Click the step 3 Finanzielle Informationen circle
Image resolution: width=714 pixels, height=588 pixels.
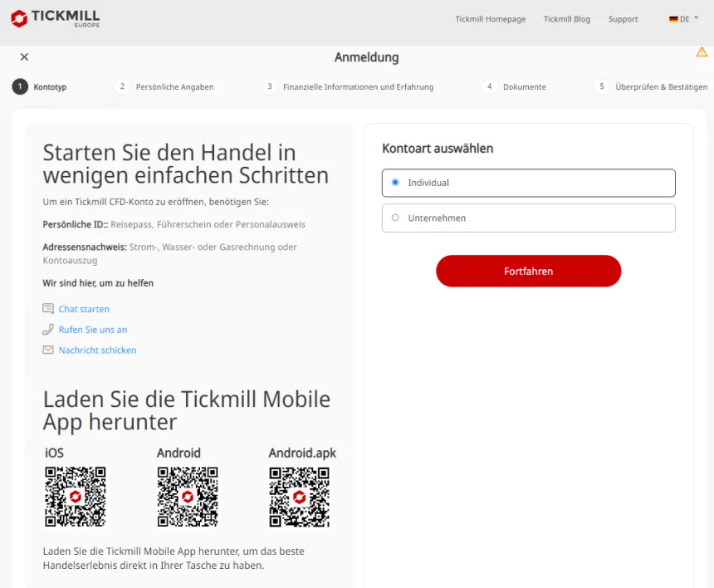pyautogui.click(x=269, y=86)
